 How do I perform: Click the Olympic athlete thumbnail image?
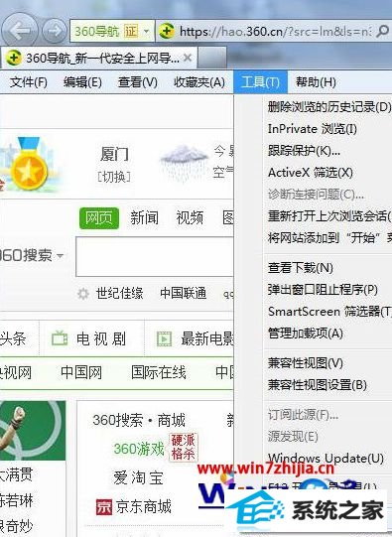point(33,431)
